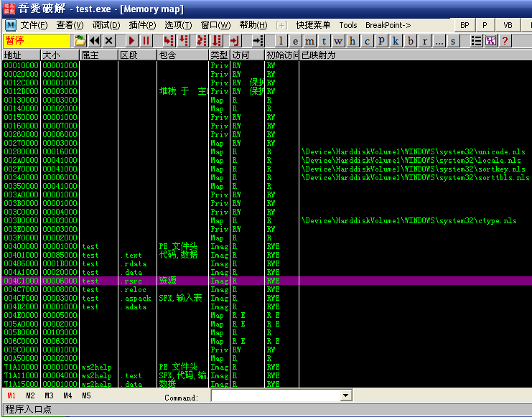Screen dimensions: 532x417
Task: Open the Tools menu
Action: coord(348,25)
